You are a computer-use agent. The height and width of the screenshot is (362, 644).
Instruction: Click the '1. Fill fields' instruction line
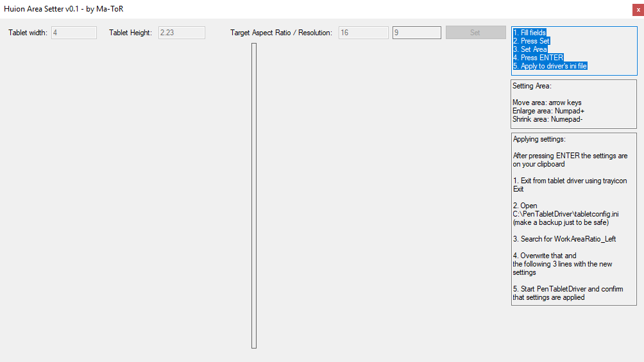[529, 33]
